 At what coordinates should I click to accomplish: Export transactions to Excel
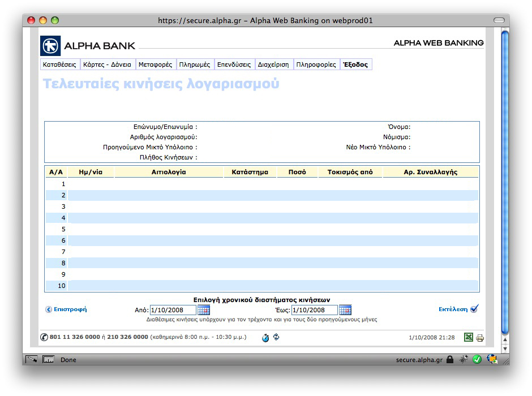(x=469, y=338)
